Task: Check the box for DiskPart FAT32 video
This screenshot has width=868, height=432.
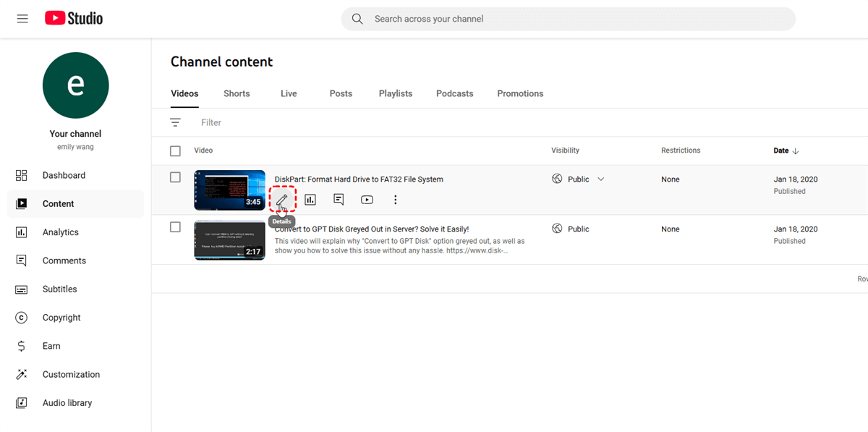Action: coord(175,177)
